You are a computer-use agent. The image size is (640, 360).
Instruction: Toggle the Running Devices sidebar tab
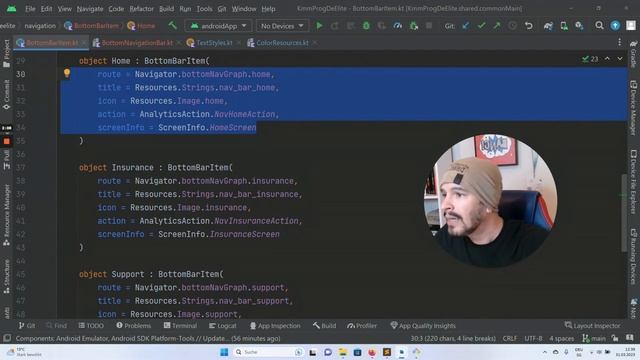coord(633,256)
